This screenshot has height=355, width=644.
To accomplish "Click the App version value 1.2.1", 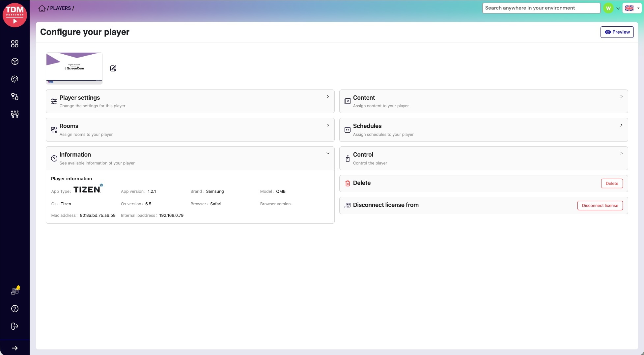I will [152, 191].
